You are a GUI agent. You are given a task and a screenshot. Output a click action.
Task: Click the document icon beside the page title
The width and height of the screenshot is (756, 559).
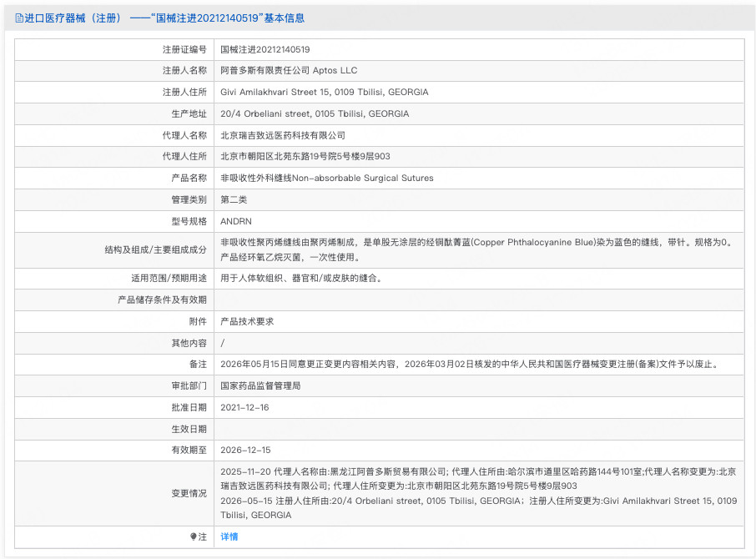[19, 18]
